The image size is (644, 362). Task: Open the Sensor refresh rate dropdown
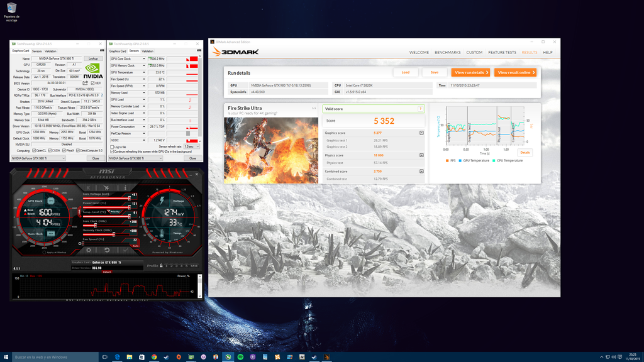(192, 146)
